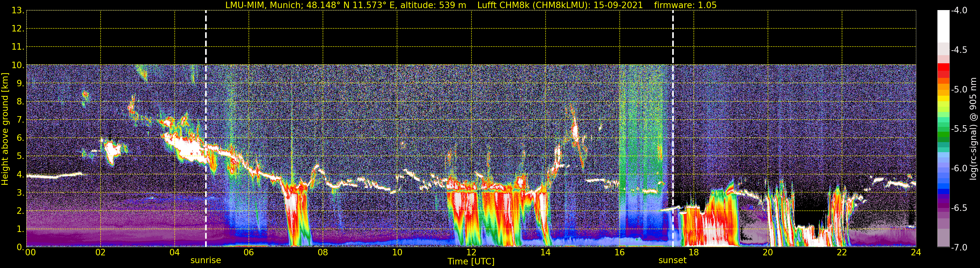Click the 'sunrise' label below the time axis

pos(205,261)
